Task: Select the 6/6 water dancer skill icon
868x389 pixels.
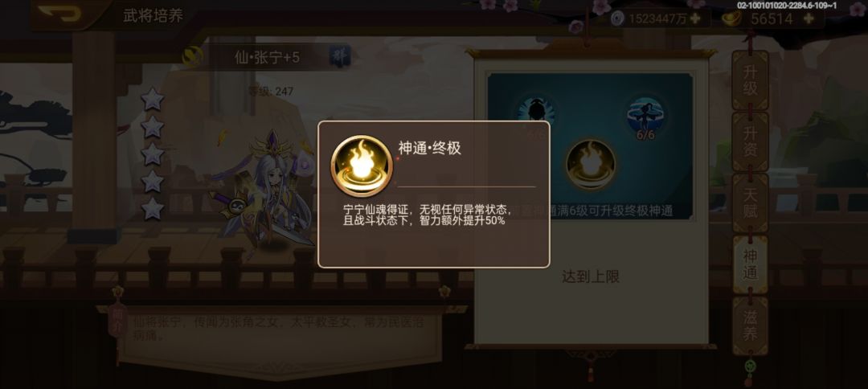Action: [645, 115]
